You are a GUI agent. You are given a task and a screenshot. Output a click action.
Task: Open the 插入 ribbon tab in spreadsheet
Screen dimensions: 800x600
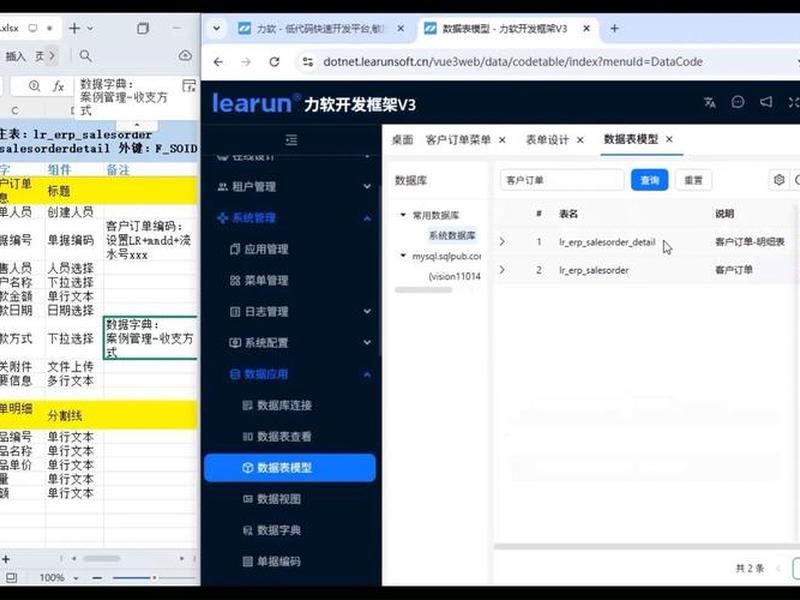pos(15,56)
